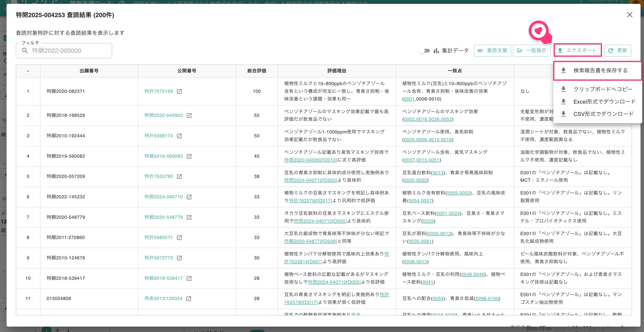Select 検索報告書を保存する from export menu

coord(598,70)
